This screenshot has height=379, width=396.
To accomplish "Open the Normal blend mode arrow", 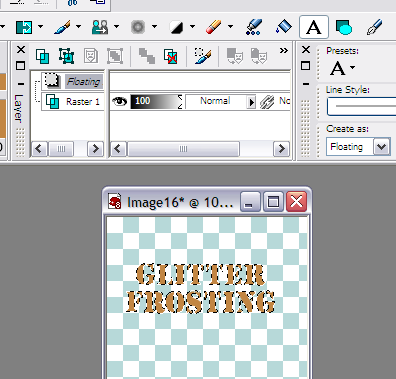I will (x=251, y=102).
